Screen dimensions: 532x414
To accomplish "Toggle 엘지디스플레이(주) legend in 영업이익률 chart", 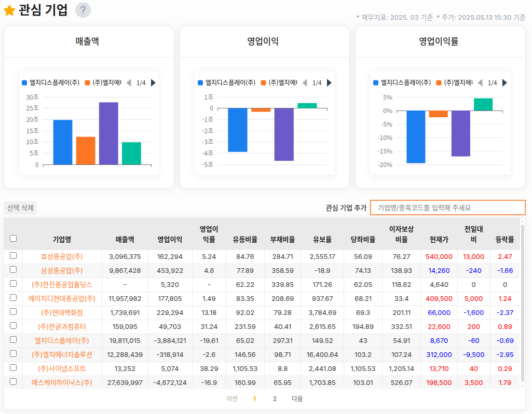I will pyautogui.click(x=402, y=82).
